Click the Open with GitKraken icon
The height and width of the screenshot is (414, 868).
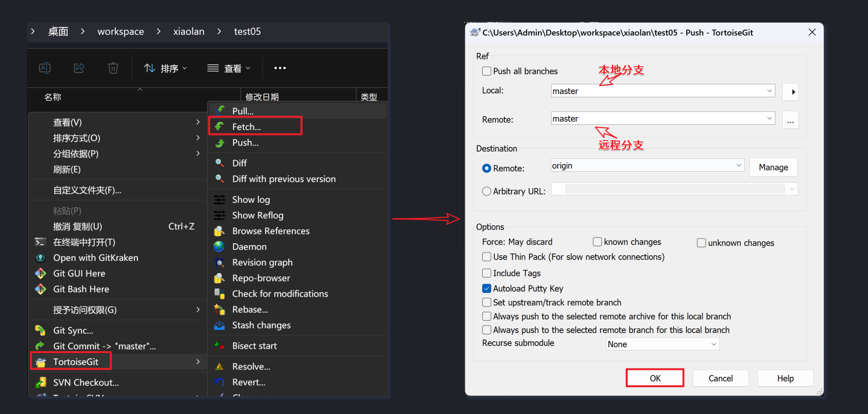coord(41,258)
